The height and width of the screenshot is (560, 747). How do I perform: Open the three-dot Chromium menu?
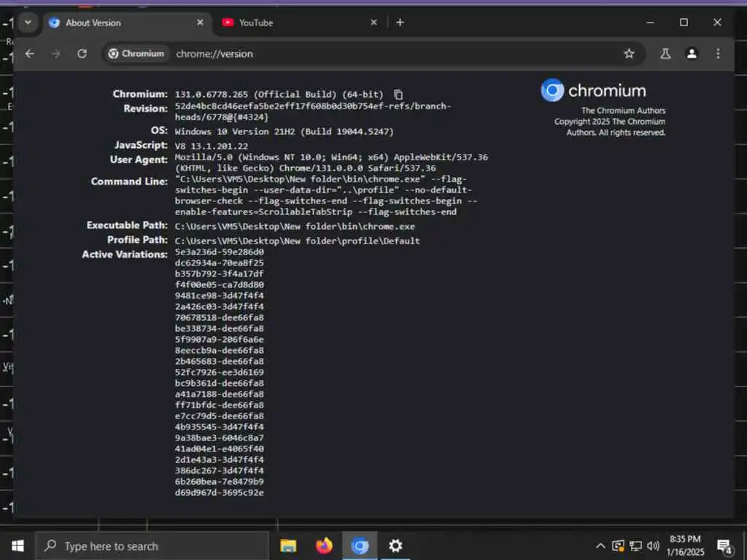718,54
